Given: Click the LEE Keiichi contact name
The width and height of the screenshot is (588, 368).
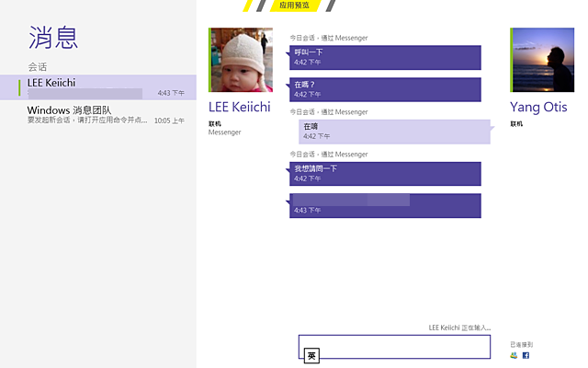Looking at the screenshot, I should (240, 107).
